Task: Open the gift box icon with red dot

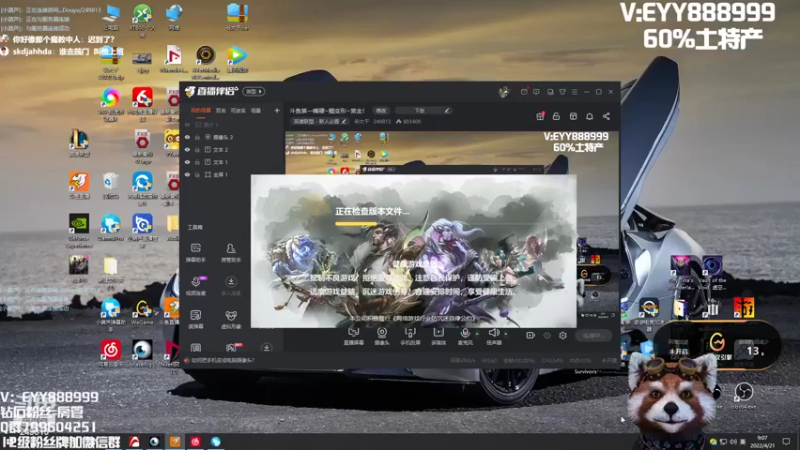Action: click(540, 116)
